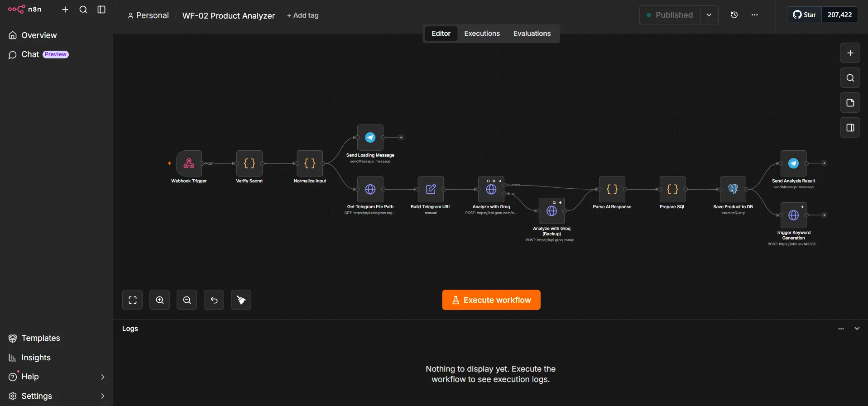The image size is (868, 406).
Task: Switch to the Executions tab
Action: pos(482,33)
